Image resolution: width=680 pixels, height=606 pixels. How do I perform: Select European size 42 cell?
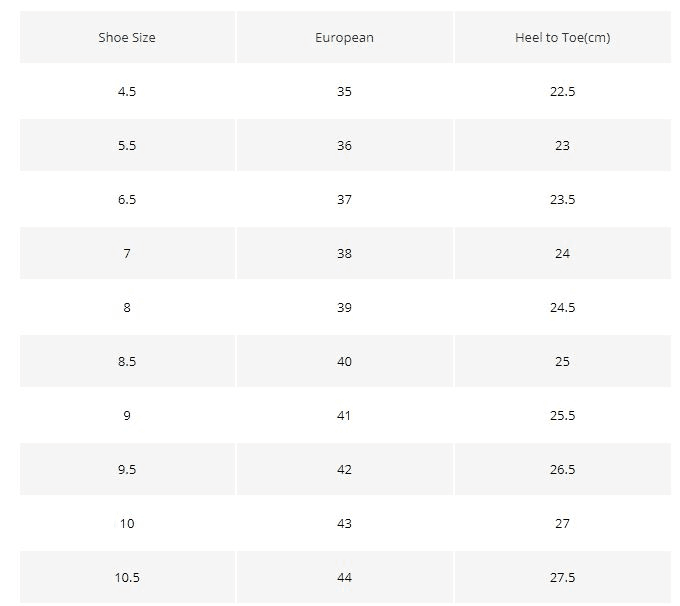pos(344,470)
